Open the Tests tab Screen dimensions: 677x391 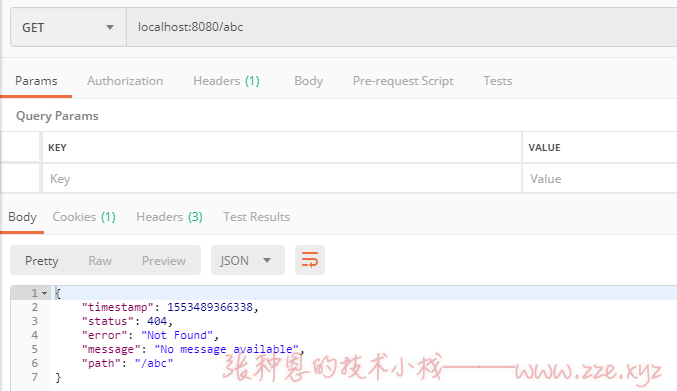point(497,81)
